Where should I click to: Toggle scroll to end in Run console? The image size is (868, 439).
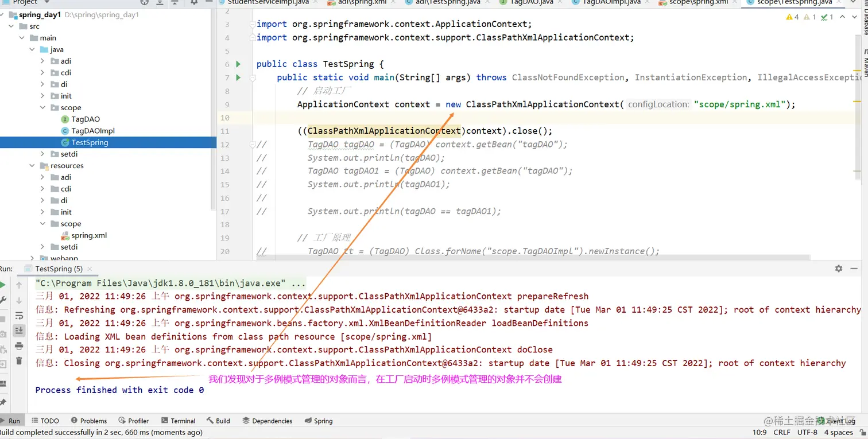point(19,331)
